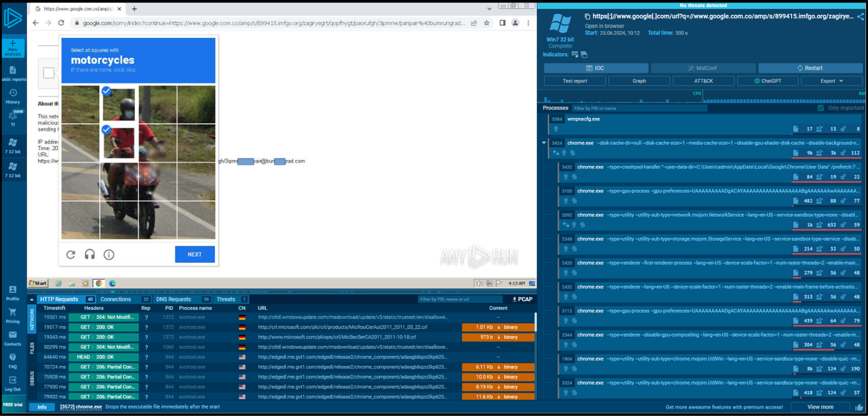Click Internet Explorer icon in VM taskbar
This screenshot has height=416, width=868.
58,283
